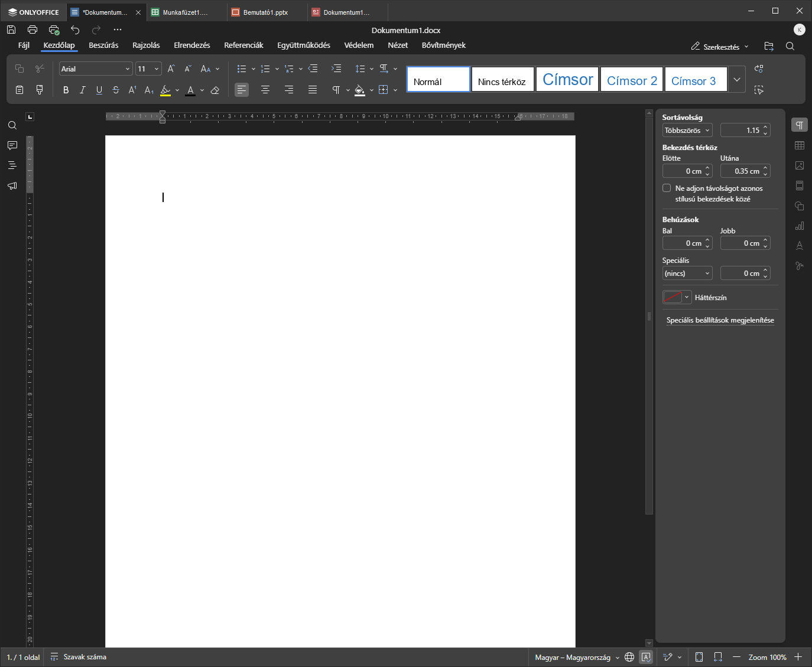Click the Fit to page icon in the status bar
The width and height of the screenshot is (812, 667).
point(699,657)
